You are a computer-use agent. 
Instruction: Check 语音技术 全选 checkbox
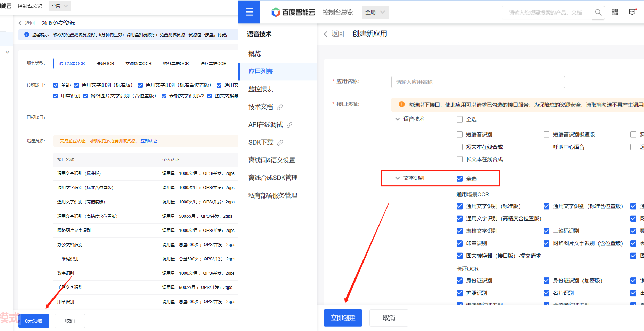pyautogui.click(x=459, y=119)
